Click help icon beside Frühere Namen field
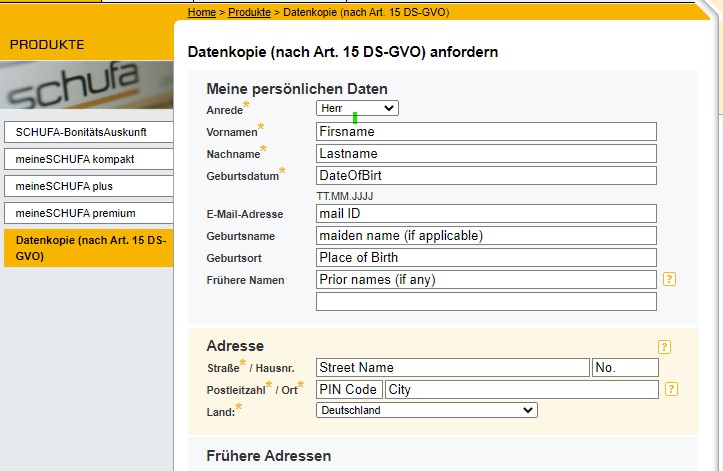 (x=670, y=280)
